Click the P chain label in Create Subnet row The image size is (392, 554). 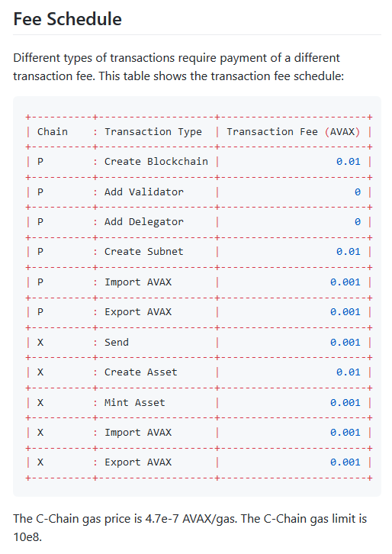pyautogui.click(x=40, y=252)
